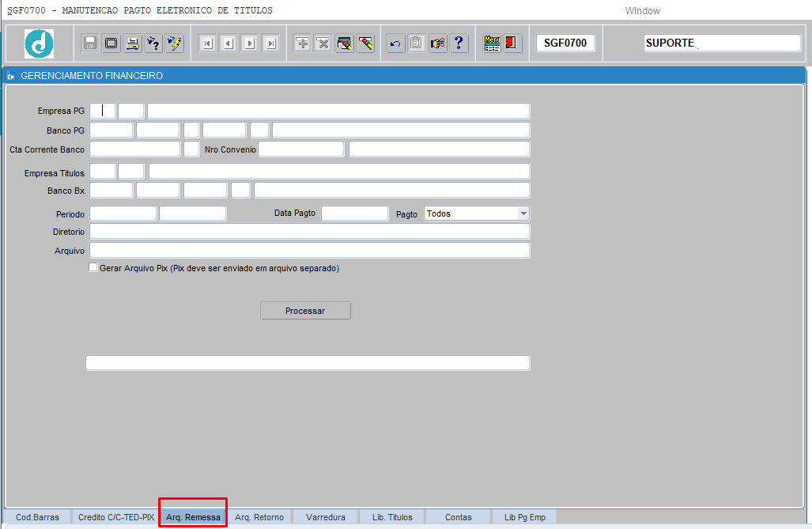The image size is (812, 529).
Task: Expand the Pagto dropdown showing Todos
Action: tap(523, 213)
